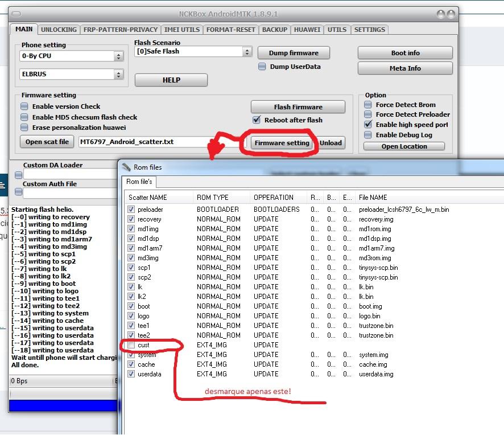Toggle the Dump UserData checkbox

[x=262, y=67]
